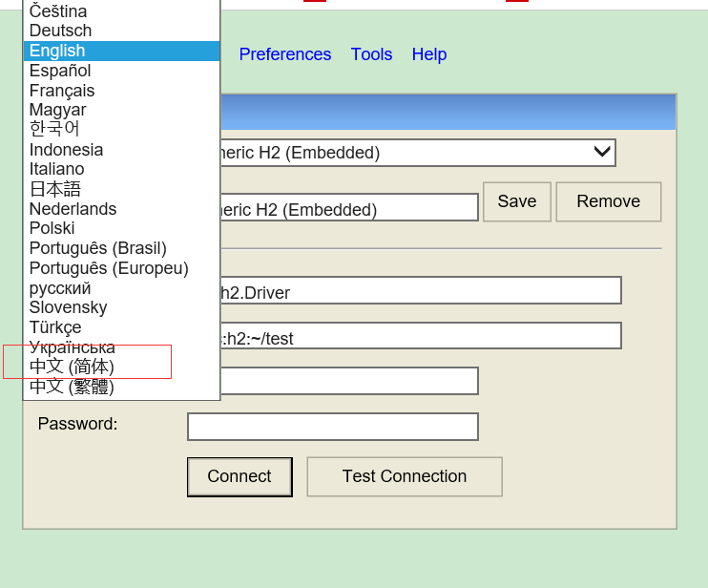Open the Help link
Image resolution: width=708 pixels, height=588 pixels.
(429, 54)
